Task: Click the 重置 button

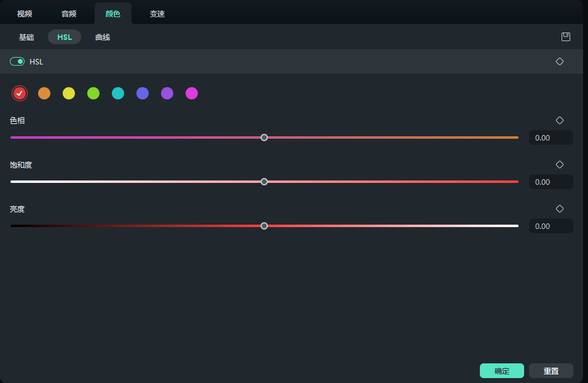Action: [x=551, y=371]
